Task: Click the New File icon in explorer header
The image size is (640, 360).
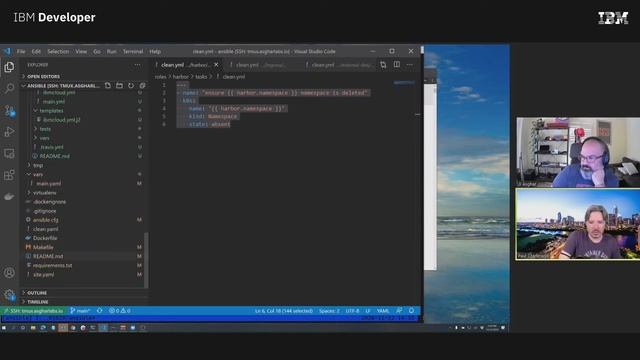Action: [x=108, y=86]
